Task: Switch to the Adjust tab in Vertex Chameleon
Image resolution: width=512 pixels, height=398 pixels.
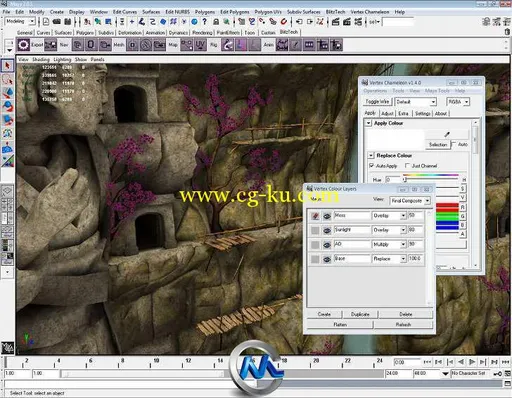Action: pyautogui.click(x=387, y=113)
